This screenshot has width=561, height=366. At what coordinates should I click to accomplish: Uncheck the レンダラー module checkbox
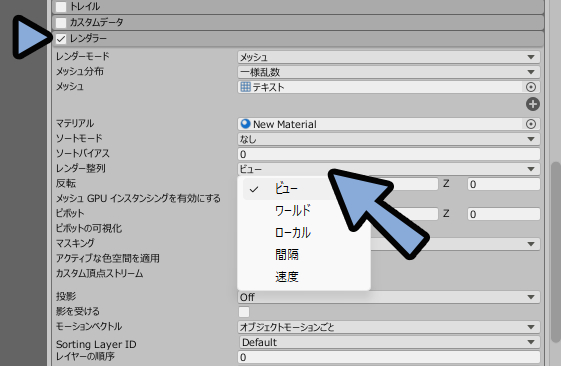(x=61, y=38)
